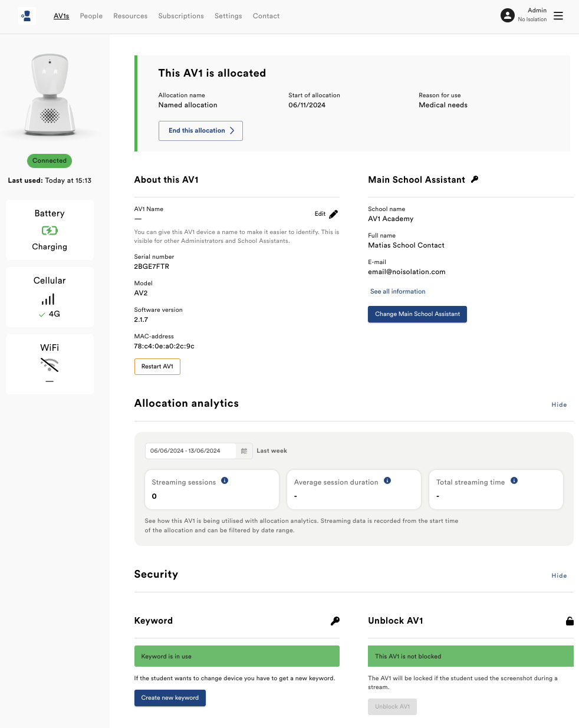Viewport: 579px width, 728px height.
Task: Click the email@noisolation.com text
Action: click(x=407, y=272)
